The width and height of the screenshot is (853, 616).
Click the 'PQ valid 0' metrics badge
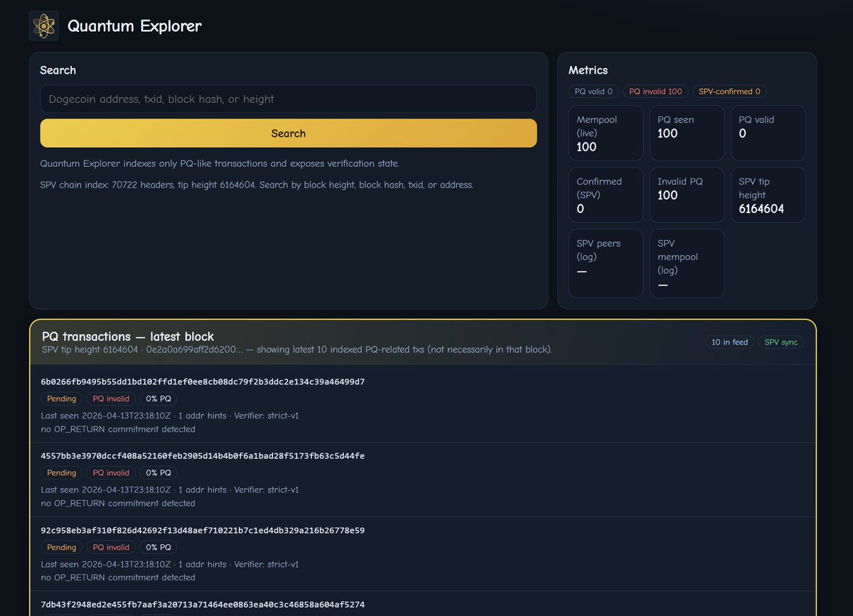(593, 92)
